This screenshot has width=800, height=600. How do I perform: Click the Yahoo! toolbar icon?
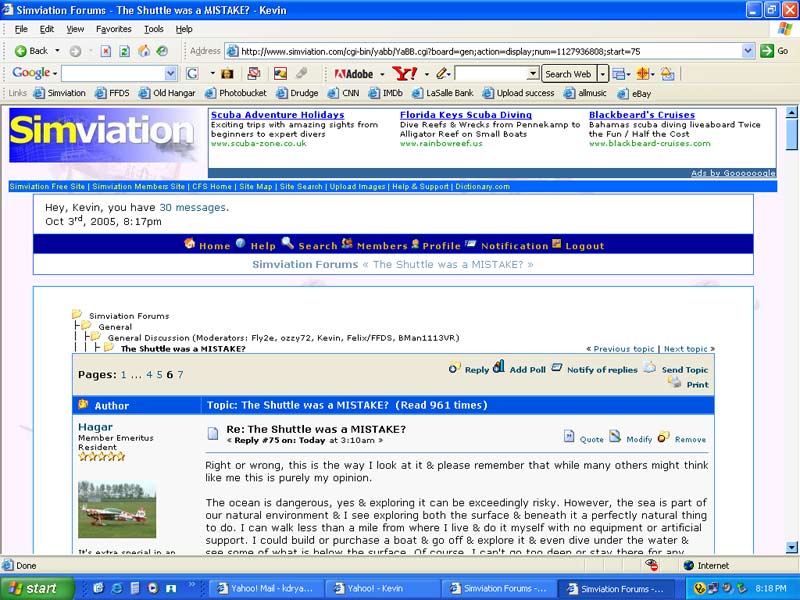(404, 74)
